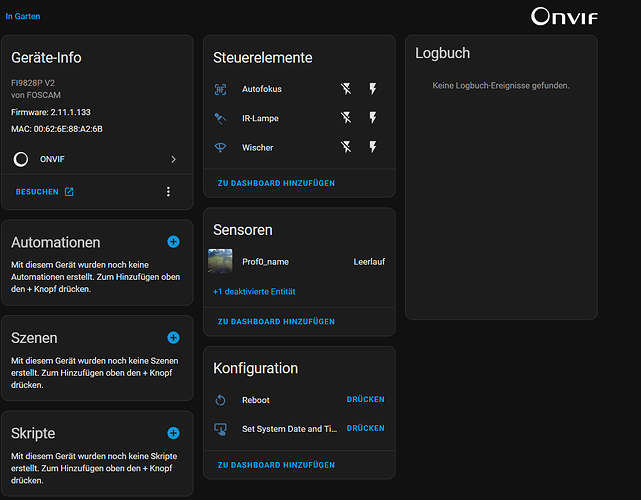
Task: Click the Sensoren card heading
Action: point(242,230)
